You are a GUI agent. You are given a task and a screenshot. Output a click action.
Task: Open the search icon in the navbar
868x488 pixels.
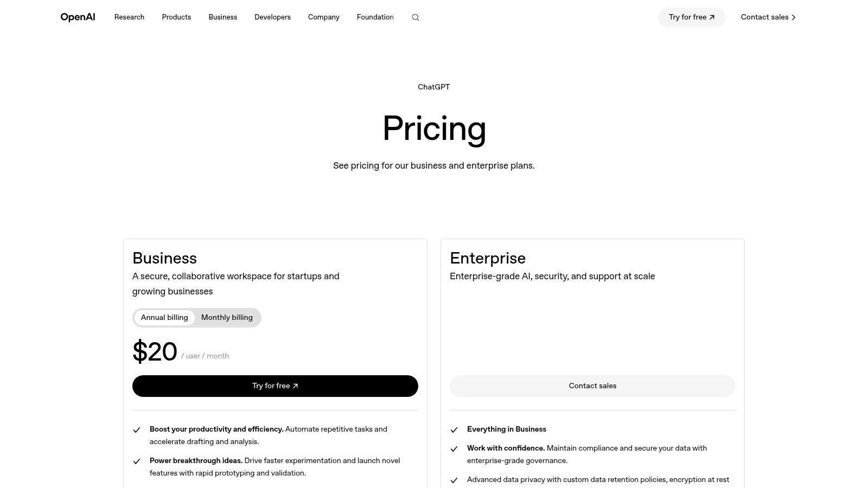coord(416,17)
